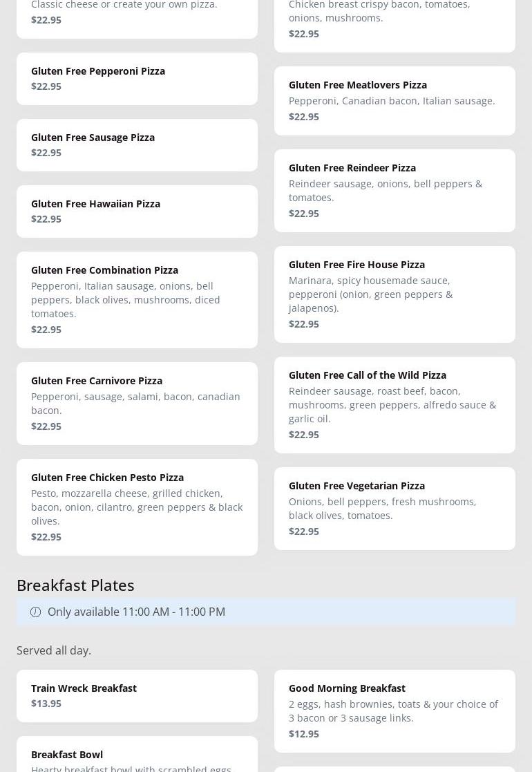Screen dimensions: 532x772
Task: Open the classic cheese create-your-own pizza card
Action: 137,14
